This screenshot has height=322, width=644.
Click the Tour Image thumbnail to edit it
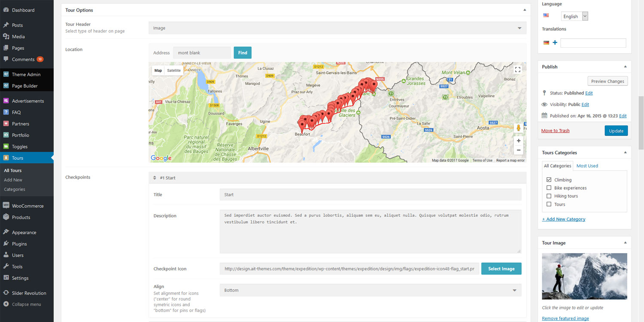[584, 276]
